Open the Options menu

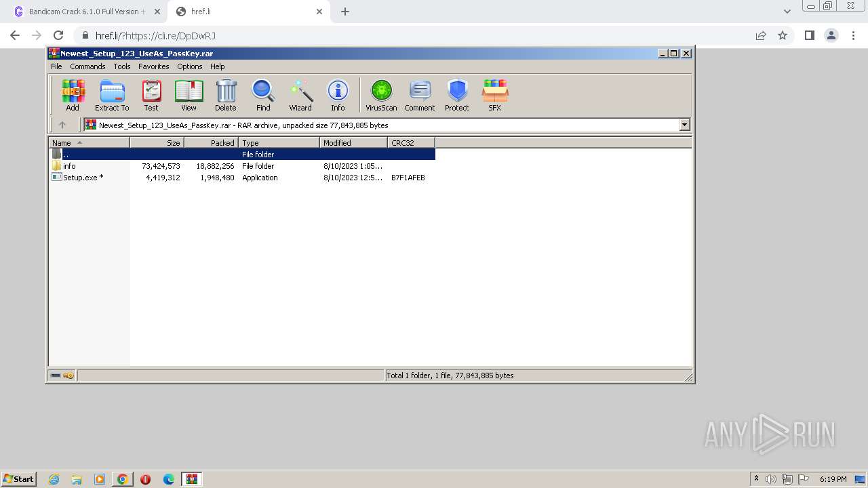click(190, 66)
